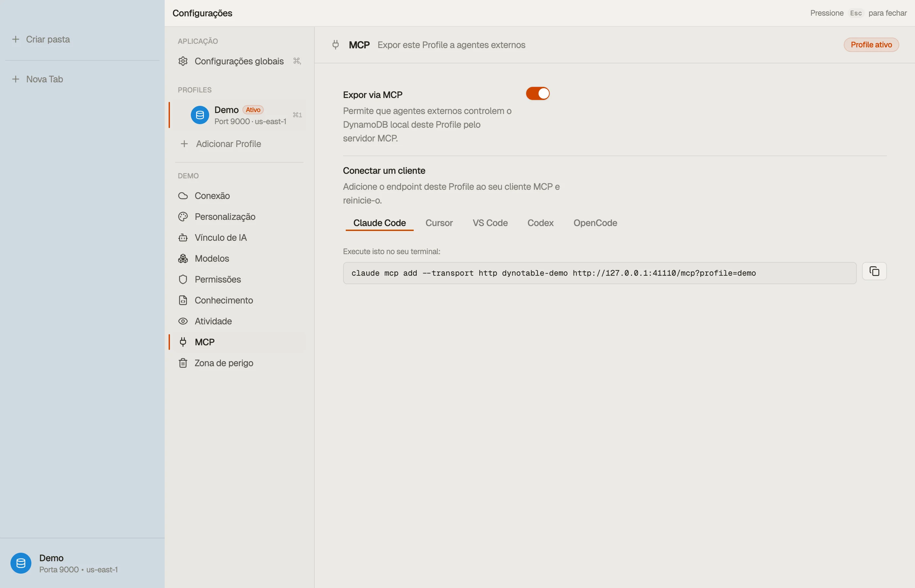This screenshot has width=915, height=588.
Task: Click the Ativo badge on Demo profile
Action: tap(253, 110)
